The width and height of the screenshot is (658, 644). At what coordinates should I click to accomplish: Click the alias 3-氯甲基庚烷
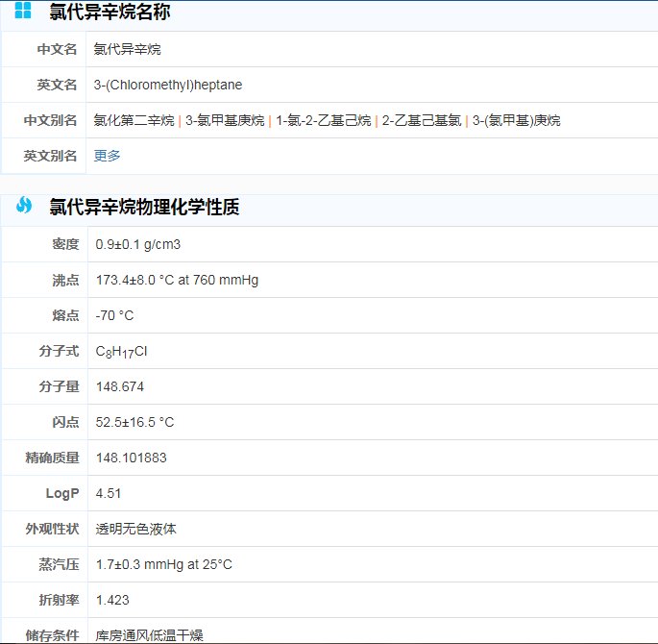225,120
